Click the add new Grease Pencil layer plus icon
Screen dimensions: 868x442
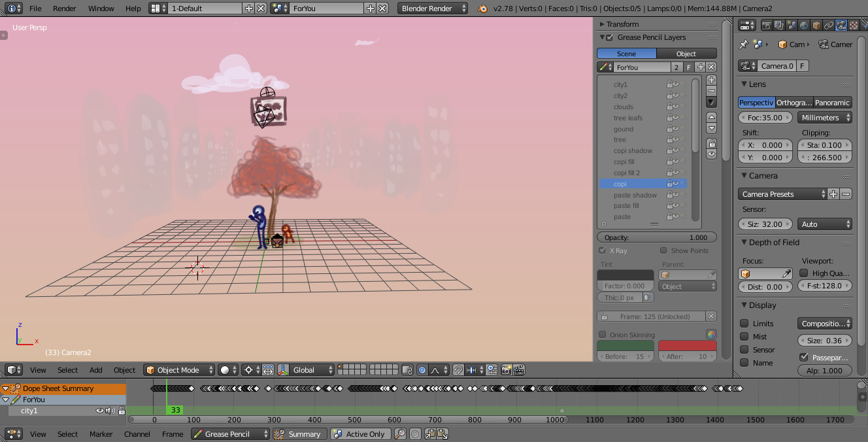(712, 80)
